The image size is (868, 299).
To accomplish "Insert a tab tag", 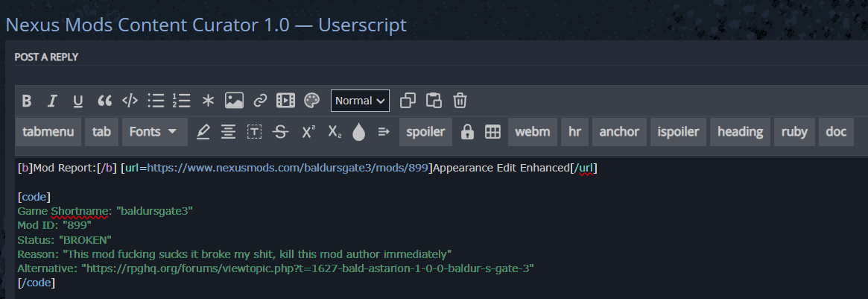I will 101,132.
